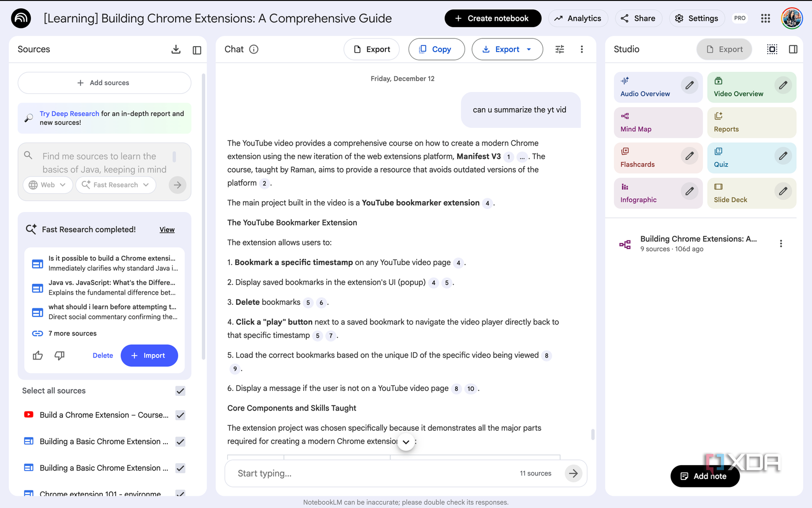Collapse the Sources panel
Image resolution: width=812 pixels, height=508 pixels.
pyautogui.click(x=197, y=50)
